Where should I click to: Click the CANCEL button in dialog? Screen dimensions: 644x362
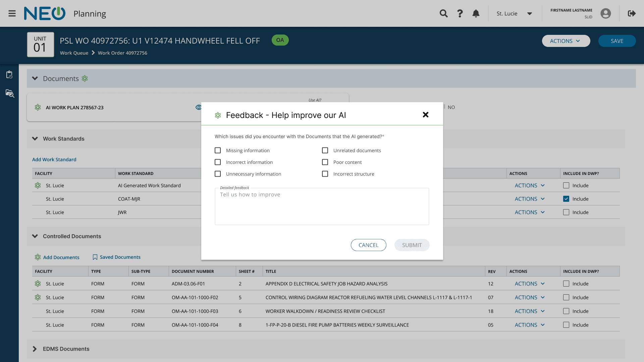pyautogui.click(x=368, y=245)
